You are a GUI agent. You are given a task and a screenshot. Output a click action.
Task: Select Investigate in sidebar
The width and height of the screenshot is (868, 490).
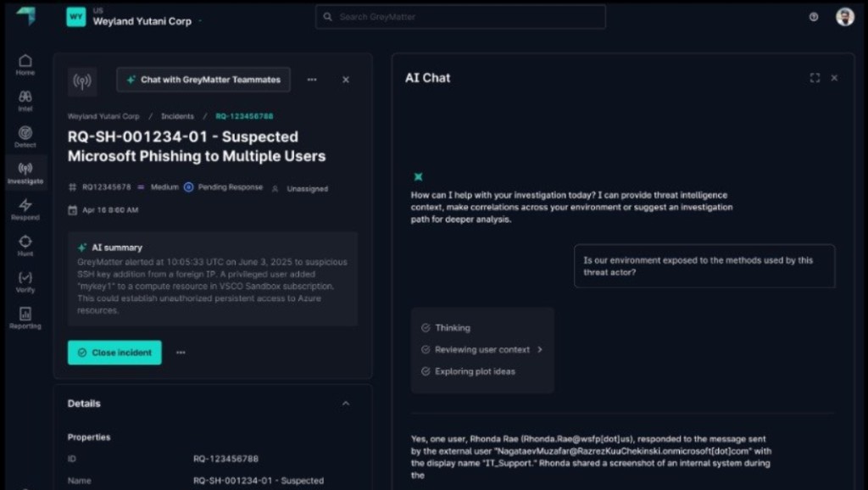pos(25,173)
